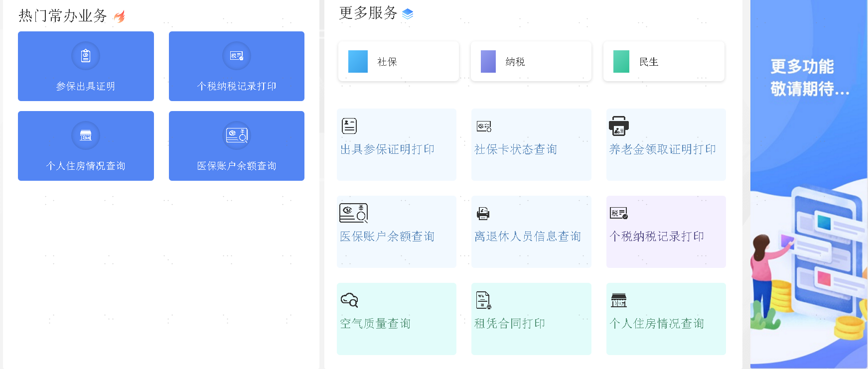Click the 个人住房情况查询 building icon in hot services

[x=86, y=135]
